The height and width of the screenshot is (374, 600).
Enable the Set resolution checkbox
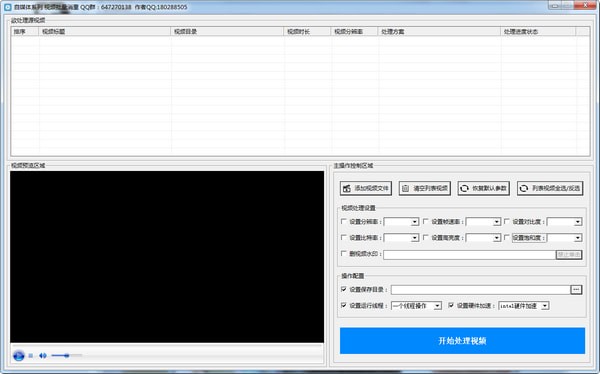[344, 221]
